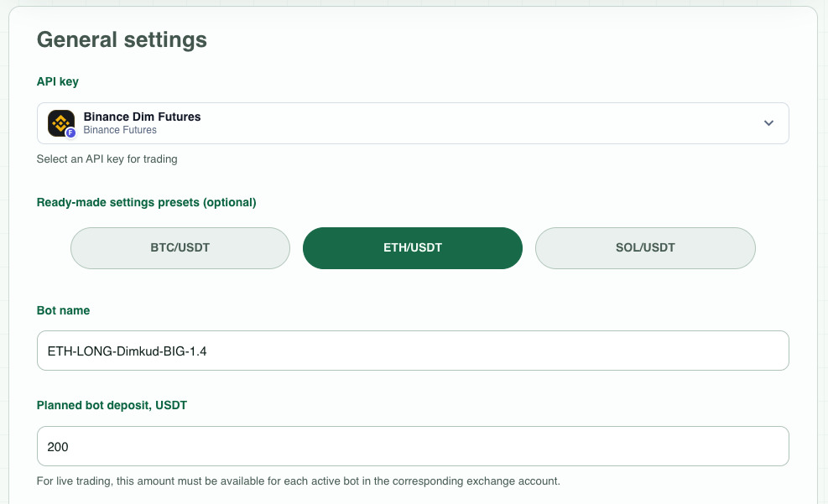The width and height of the screenshot is (828, 504).
Task: Click the live trading deposit note text
Action: [299, 481]
